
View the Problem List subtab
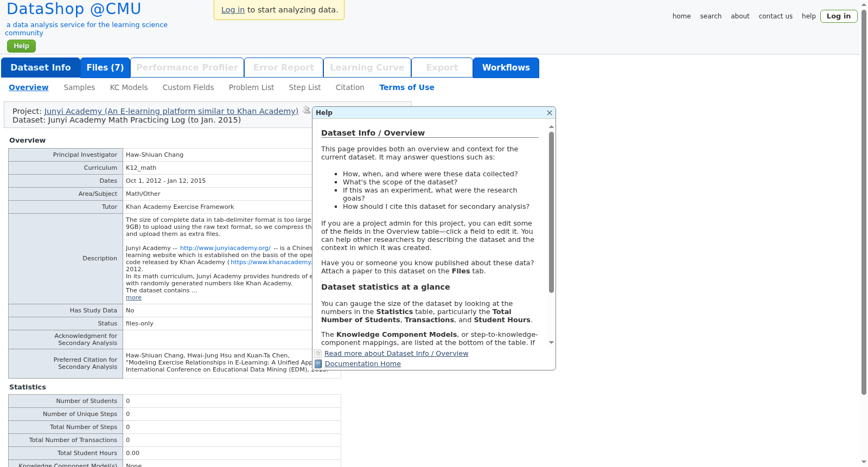click(x=251, y=87)
